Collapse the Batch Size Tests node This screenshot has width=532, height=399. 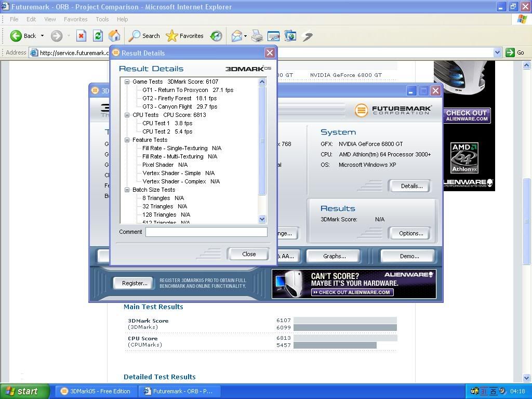(127, 190)
